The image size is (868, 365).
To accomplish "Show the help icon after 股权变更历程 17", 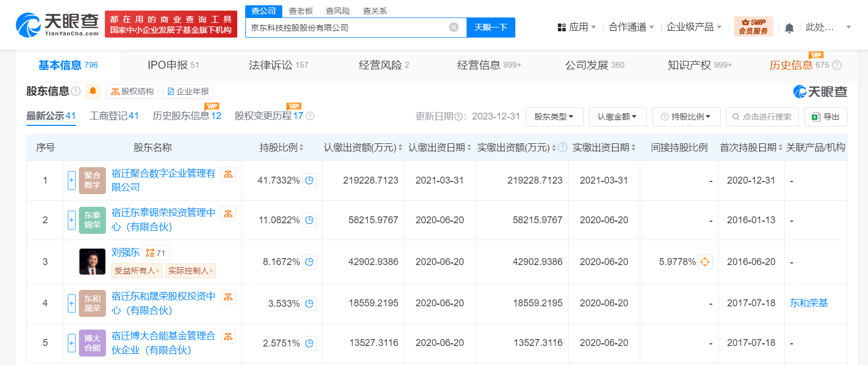I will (x=310, y=116).
